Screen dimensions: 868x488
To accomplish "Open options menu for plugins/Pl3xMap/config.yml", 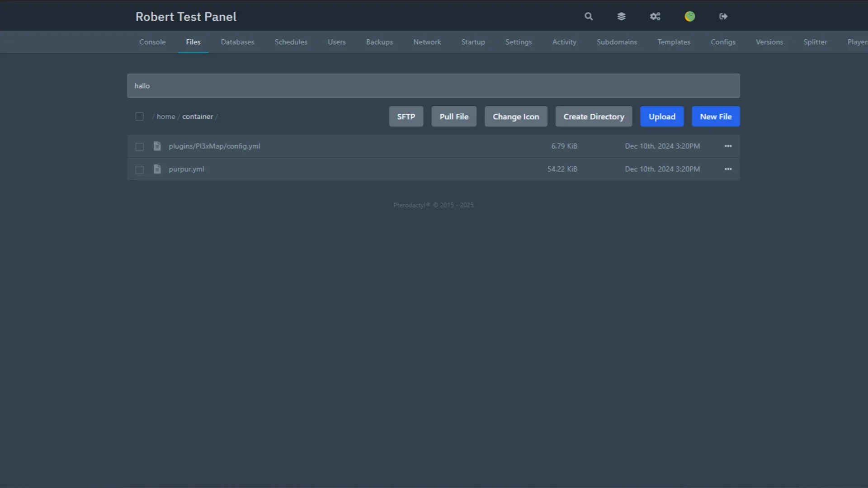I will 728,146.
